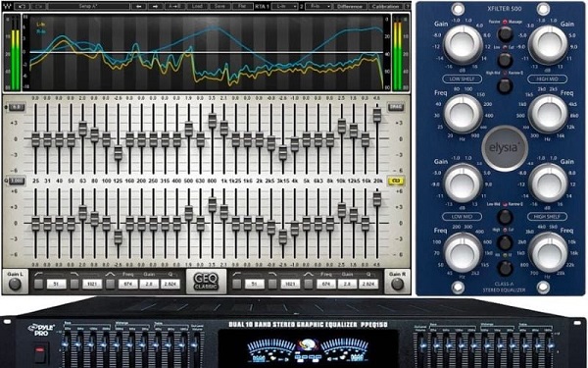
Task: Click the Pyle Pro logo on rack equalizer
Action: point(41,329)
